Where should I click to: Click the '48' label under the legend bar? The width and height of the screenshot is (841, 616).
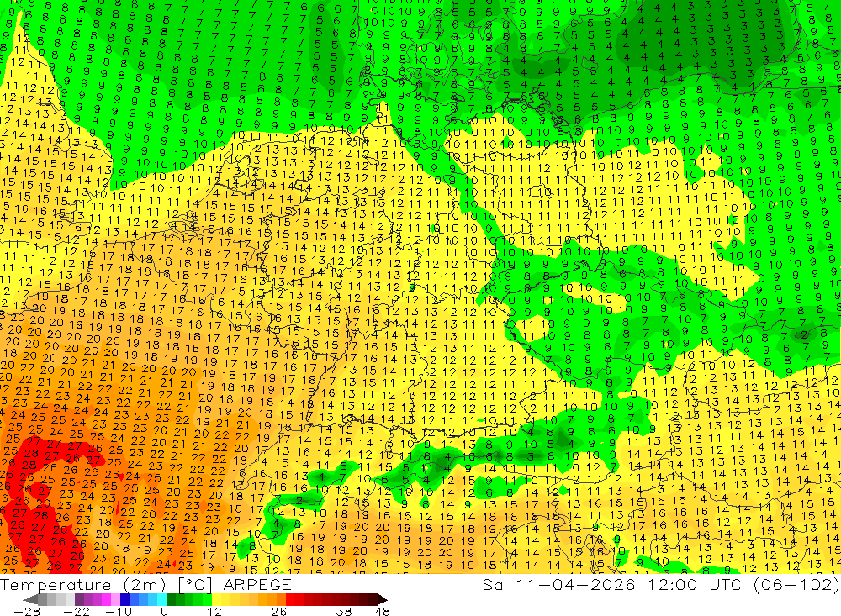coord(382,611)
